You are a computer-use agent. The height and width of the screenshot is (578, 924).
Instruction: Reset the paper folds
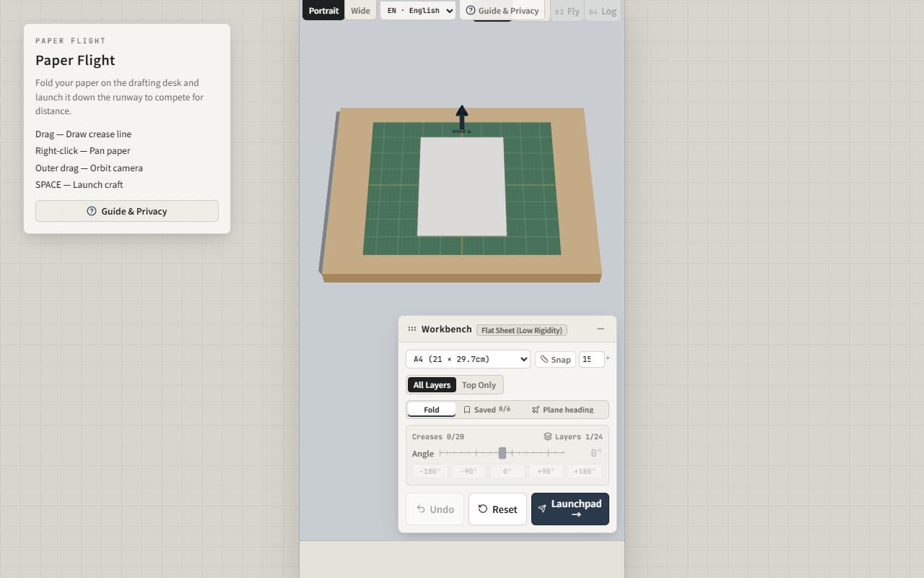click(497, 509)
